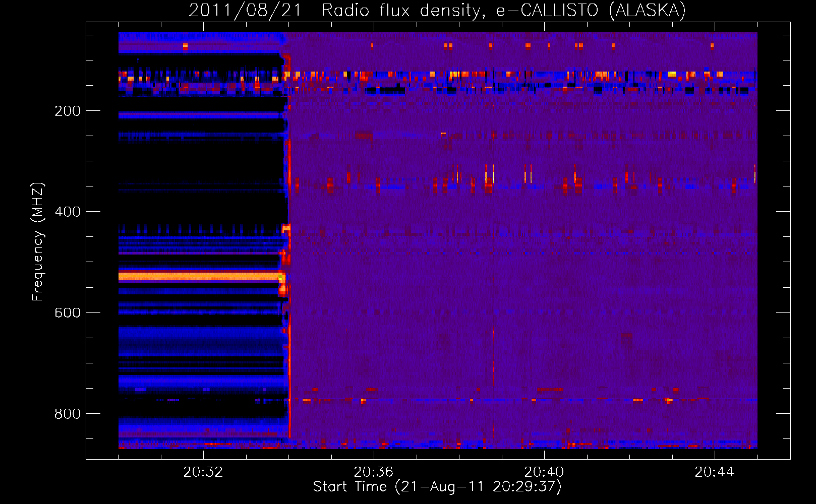This screenshot has height=504, width=816.
Task: Click the 20:36 time tick label
Action: (x=373, y=472)
